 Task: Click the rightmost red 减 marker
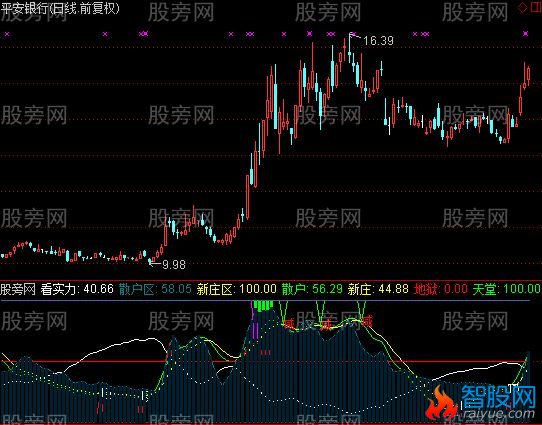(367, 322)
